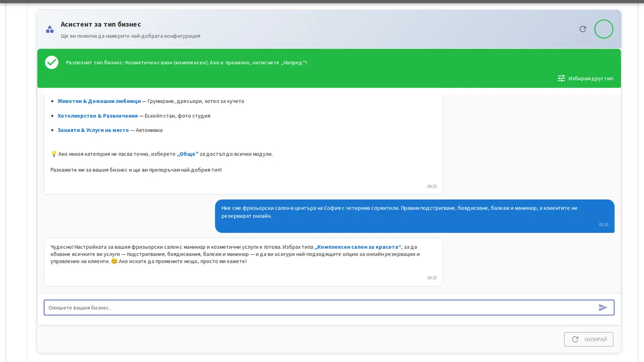
Task: Click the blue user message about 'фризьорски салон'
Action: 415,216
